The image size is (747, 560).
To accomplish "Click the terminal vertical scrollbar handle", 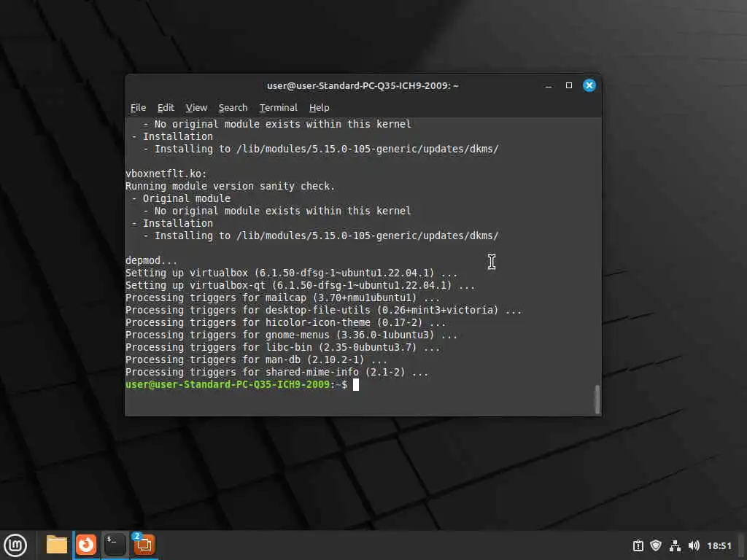I will click(597, 400).
